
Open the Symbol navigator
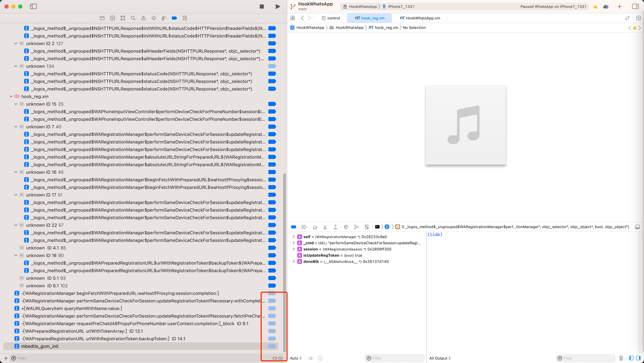[123, 18]
